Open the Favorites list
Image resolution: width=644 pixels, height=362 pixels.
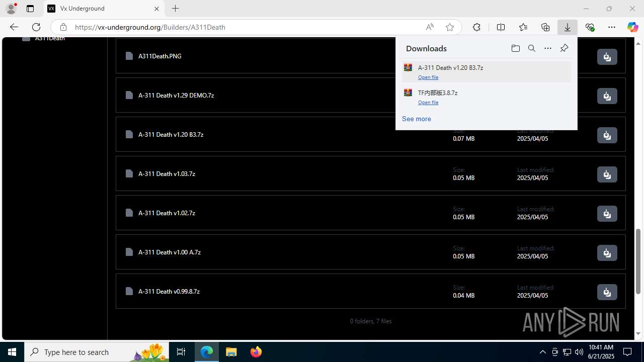point(523,27)
